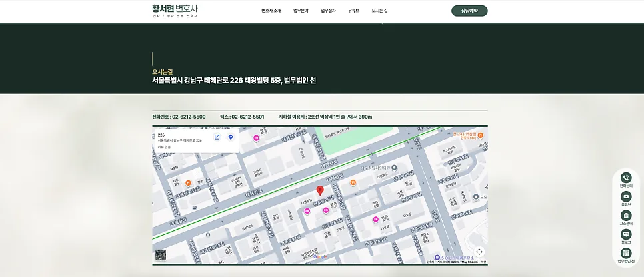Click the 상담예약 button
This screenshot has width=644, height=277.
point(469,11)
